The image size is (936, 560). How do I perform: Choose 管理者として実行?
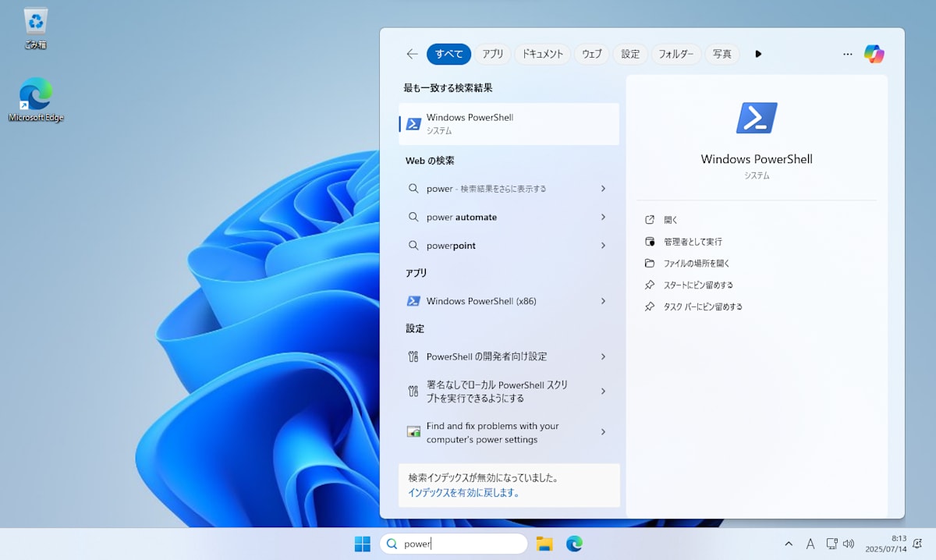[693, 242]
